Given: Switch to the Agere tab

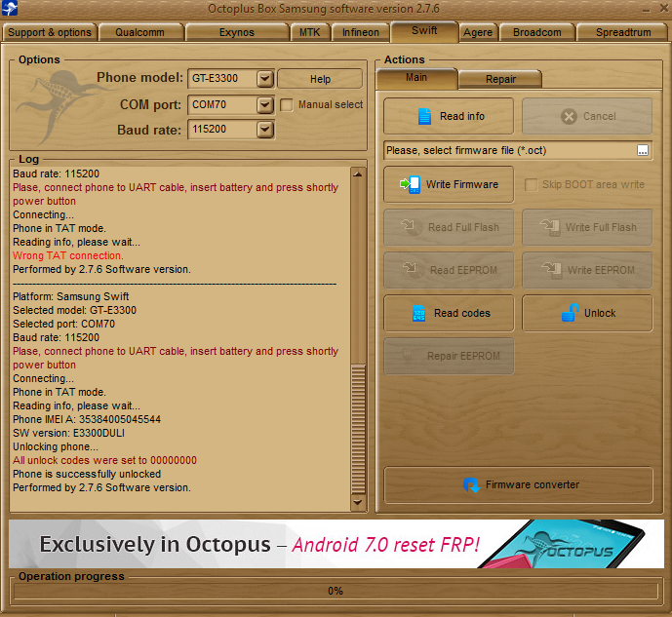Looking at the screenshot, I should click(478, 32).
